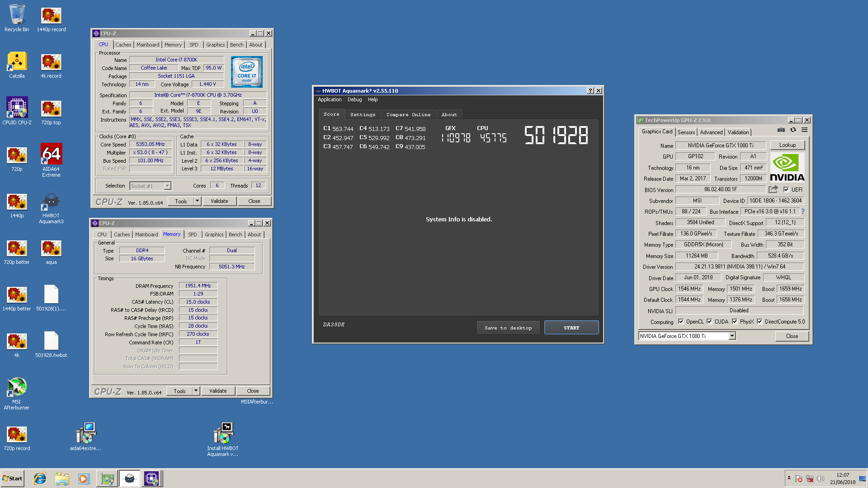Open the Bench tab in upper CPU-Z
The image size is (868, 488).
click(236, 45)
